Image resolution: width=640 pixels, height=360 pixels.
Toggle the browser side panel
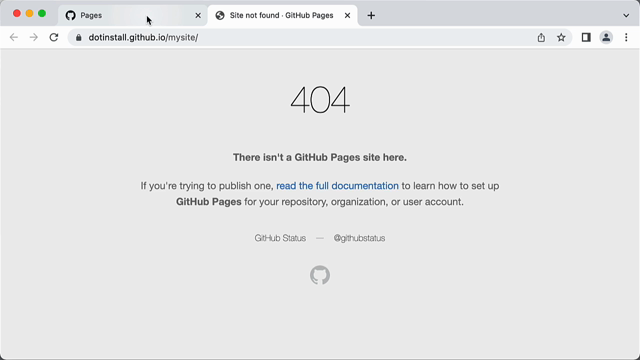coord(586,38)
